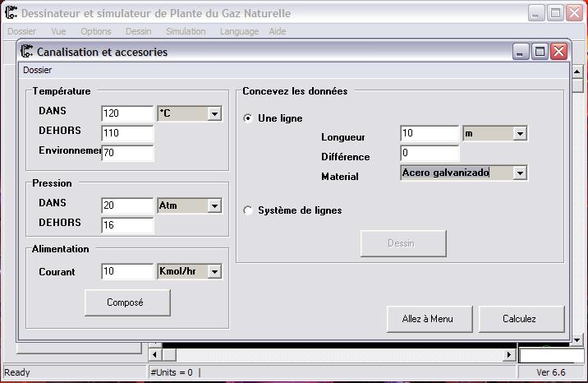This screenshot has height=383, width=588.
Task: Click the Allez à Menu button
Action: point(430,319)
